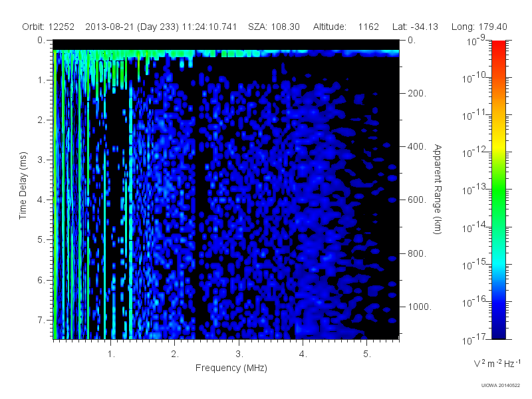
Task: Click the colorbar label 10⁻⁹
Action: click(x=476, y=41)
